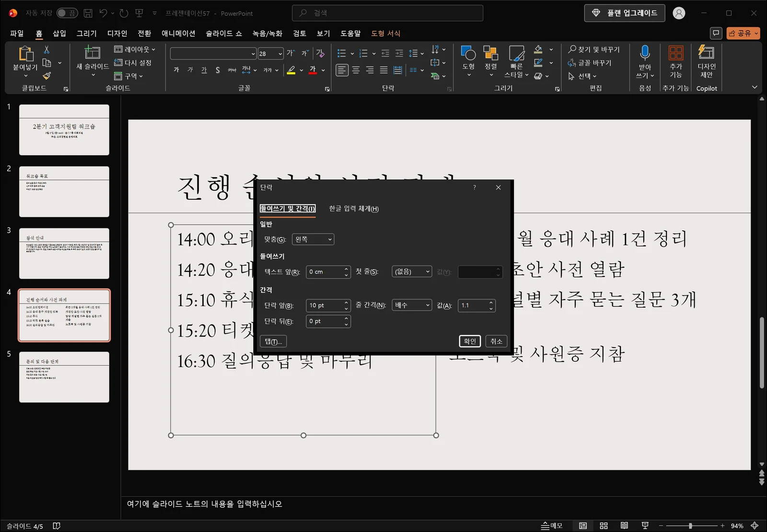Open the Tabs settings button
767x532 pixels.
[x=273, y=341]
